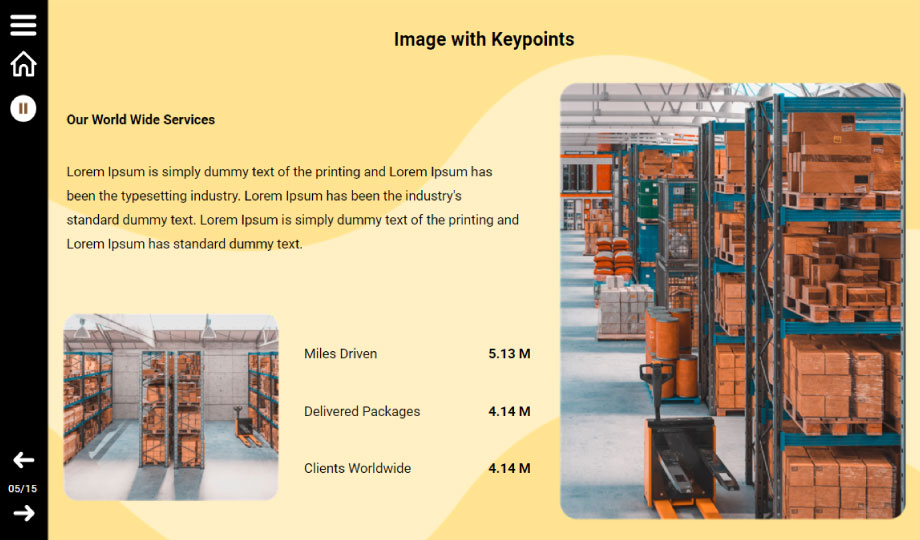
Task: Click the Clients Worldwide 4.14 M value
Action: tap(509, 468)
